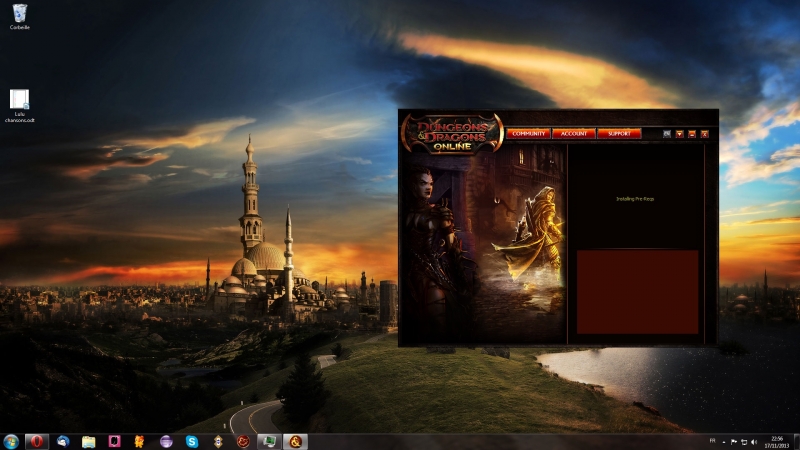Image resolution: width=800 pixels, height=450 pixels.
Task: Click the gold diamond-shaped taskbar icon
Action: pyautogui.click(x=218, y=441)
